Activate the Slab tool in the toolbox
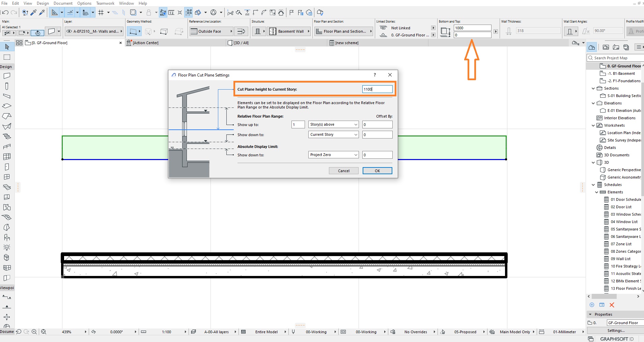 pos(7,106)
